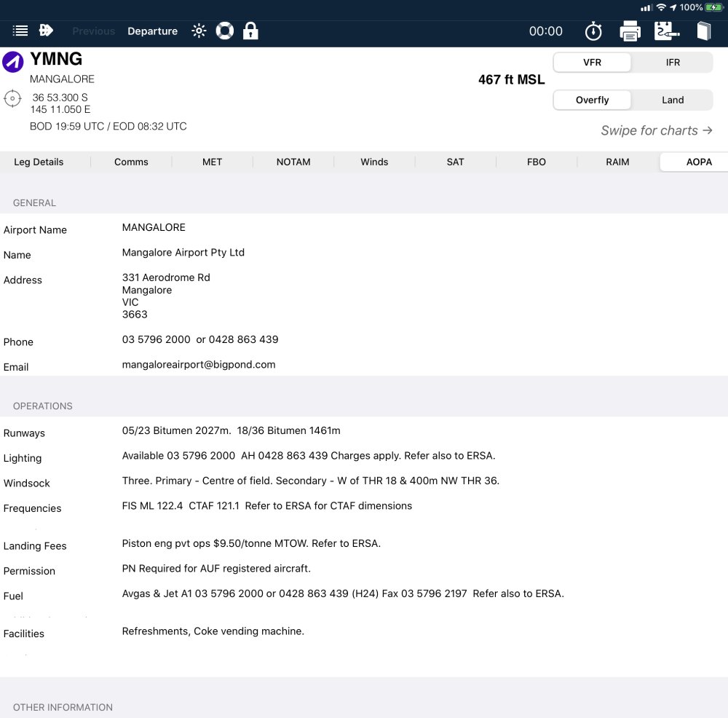Open the documents book icon

click(x=704, y=31)
